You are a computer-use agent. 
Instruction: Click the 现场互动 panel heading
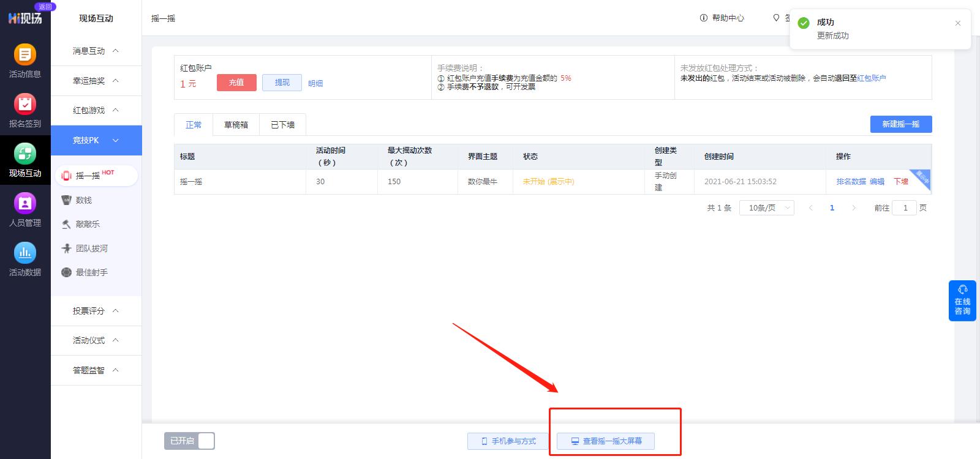click(96, 18)
